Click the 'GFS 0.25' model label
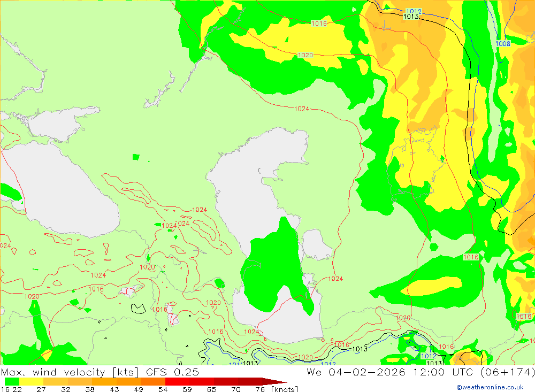This screenshot has height=392, width=535. (172, 372)
